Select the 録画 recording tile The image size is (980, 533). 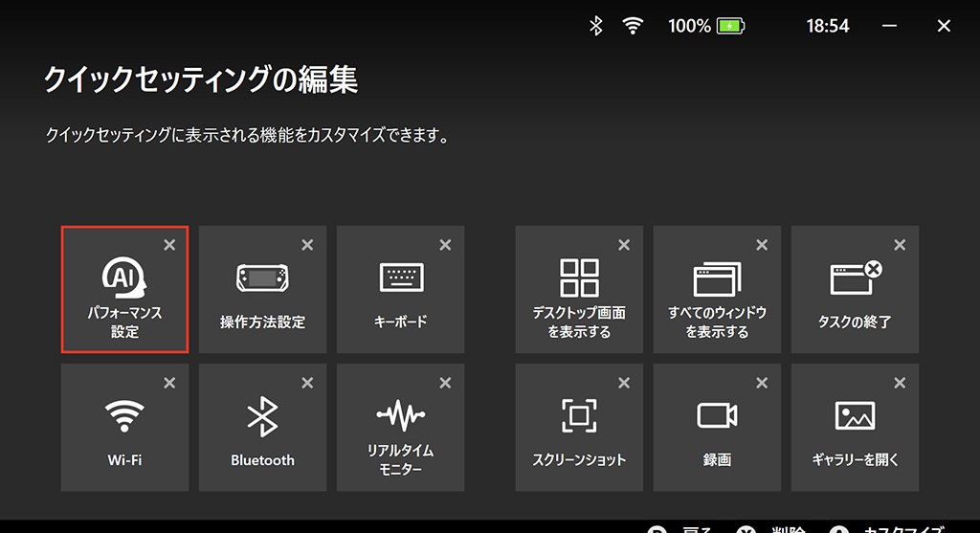coord(717,428)
